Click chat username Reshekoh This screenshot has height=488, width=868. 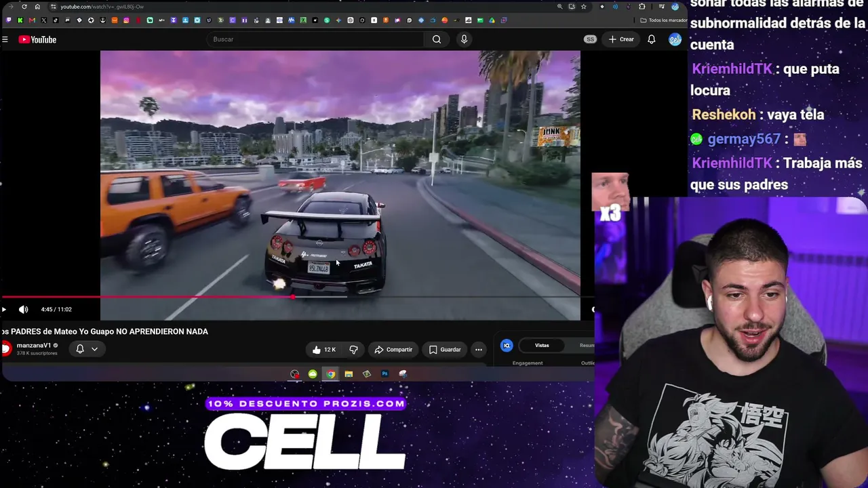coord(724,115)
